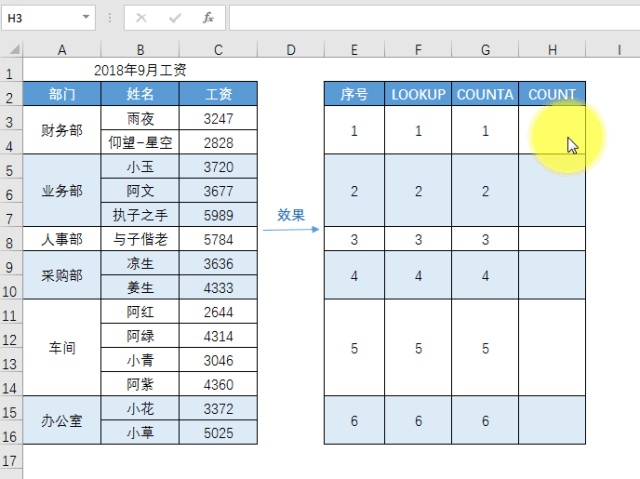Screen dimensions: 640x479
Task: Click the Name Box showing H3
Action: click(48, 18)
